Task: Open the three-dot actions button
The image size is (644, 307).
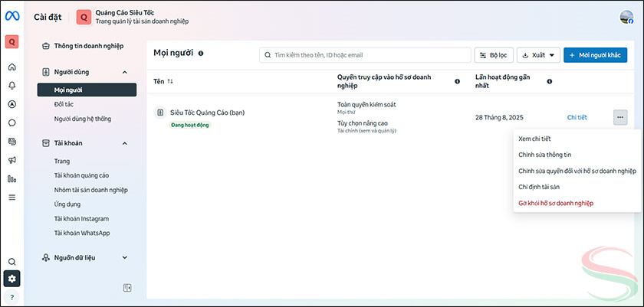Action: click(620, 117)
